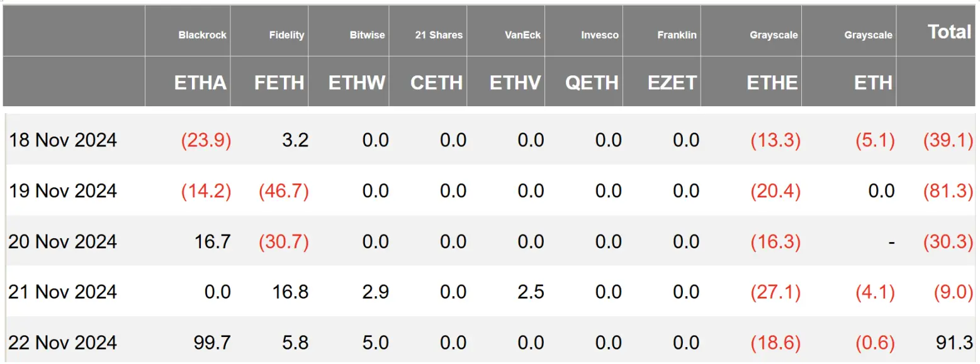Click the ETHA ticker header
980x364 pixels.
(x=200, y=83)
